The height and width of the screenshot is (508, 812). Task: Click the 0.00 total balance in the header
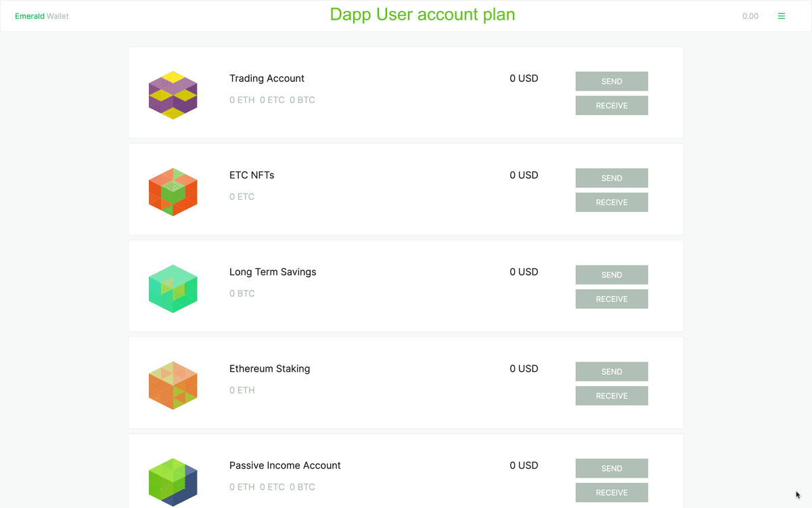click(x=750, y=16)
